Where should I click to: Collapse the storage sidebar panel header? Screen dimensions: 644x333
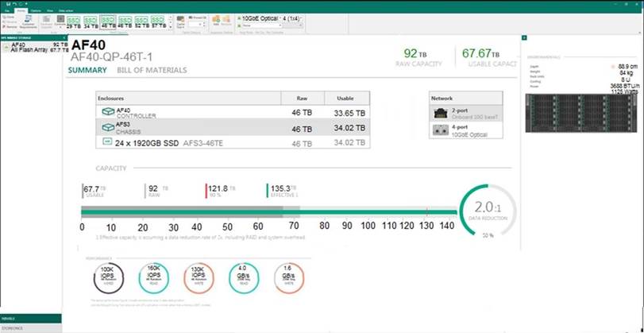coord(32,37)
